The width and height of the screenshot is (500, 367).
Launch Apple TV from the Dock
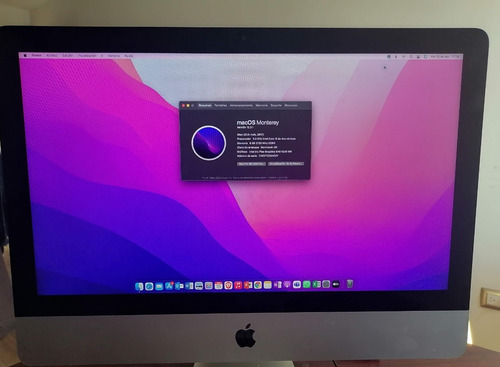coord(336,284)
